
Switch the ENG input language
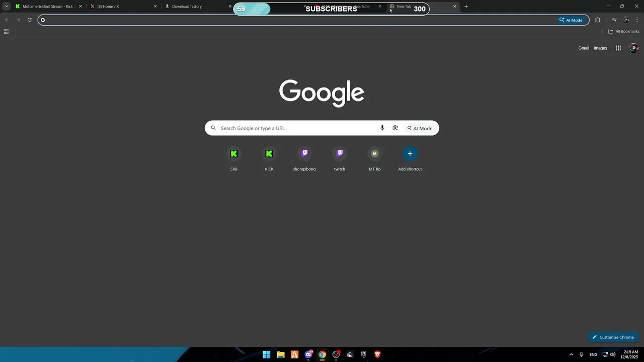tap(593, 354)
